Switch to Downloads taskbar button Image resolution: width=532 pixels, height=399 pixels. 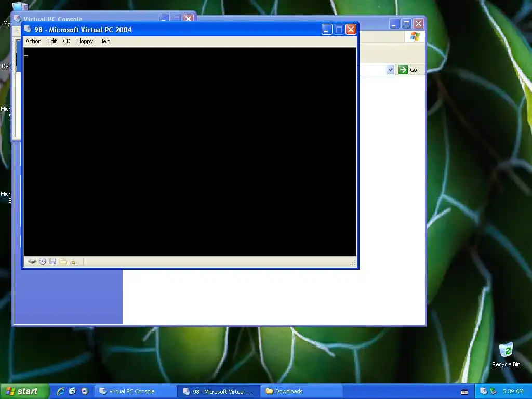click(302, 391)
